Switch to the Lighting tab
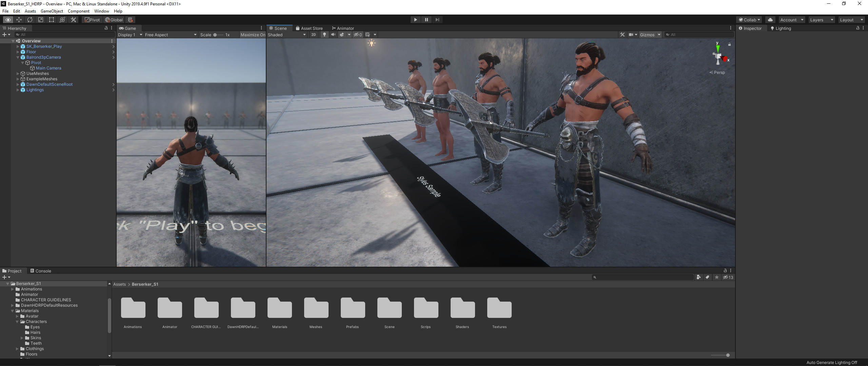Screen dimensions: 868x366 (781, 28)
